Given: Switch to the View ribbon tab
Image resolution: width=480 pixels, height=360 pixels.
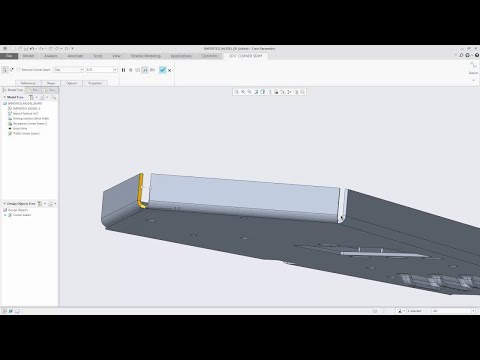Looking at the screenshot, I should (116, 56).
